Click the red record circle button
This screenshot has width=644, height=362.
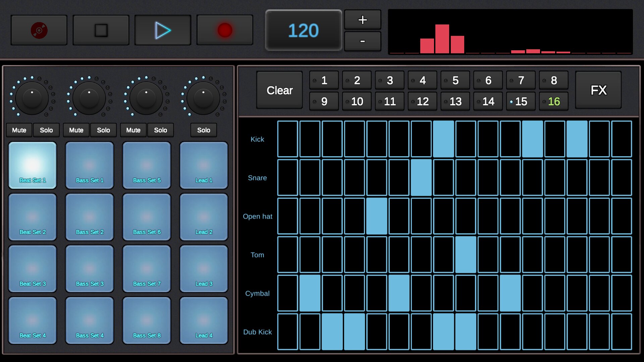pyautogui.click(x=225, y=30)
